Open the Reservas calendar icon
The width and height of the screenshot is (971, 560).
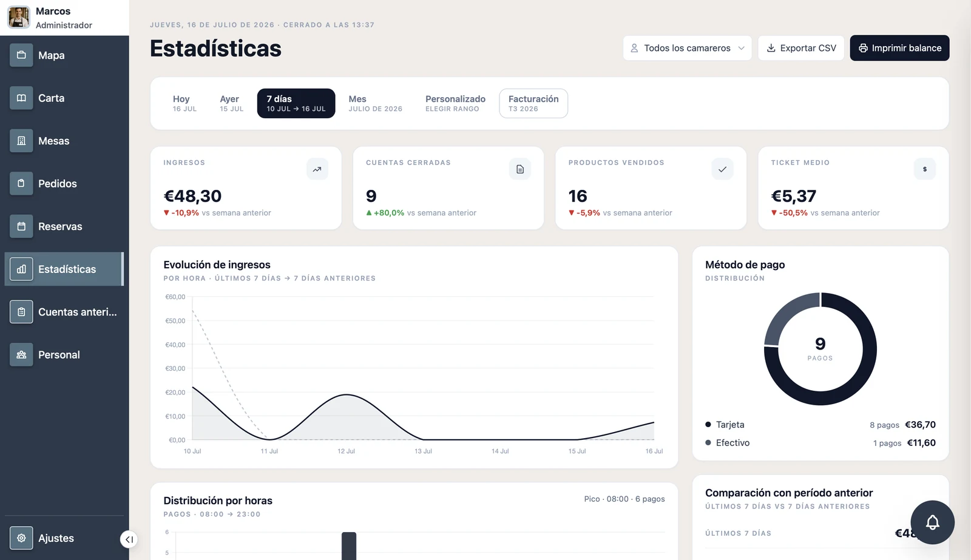point(21,226)
